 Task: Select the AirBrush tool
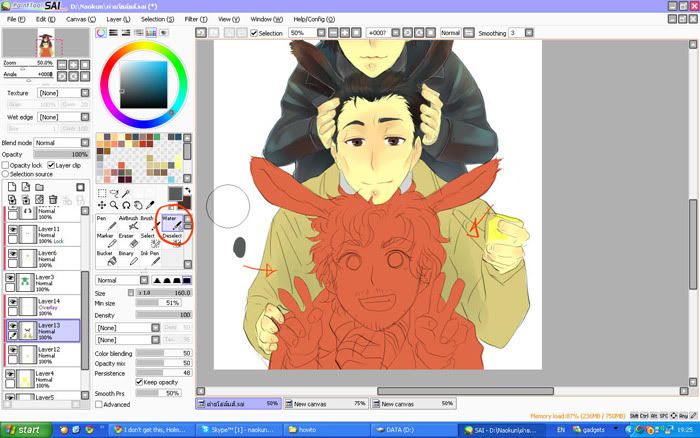tap(128, 224)
